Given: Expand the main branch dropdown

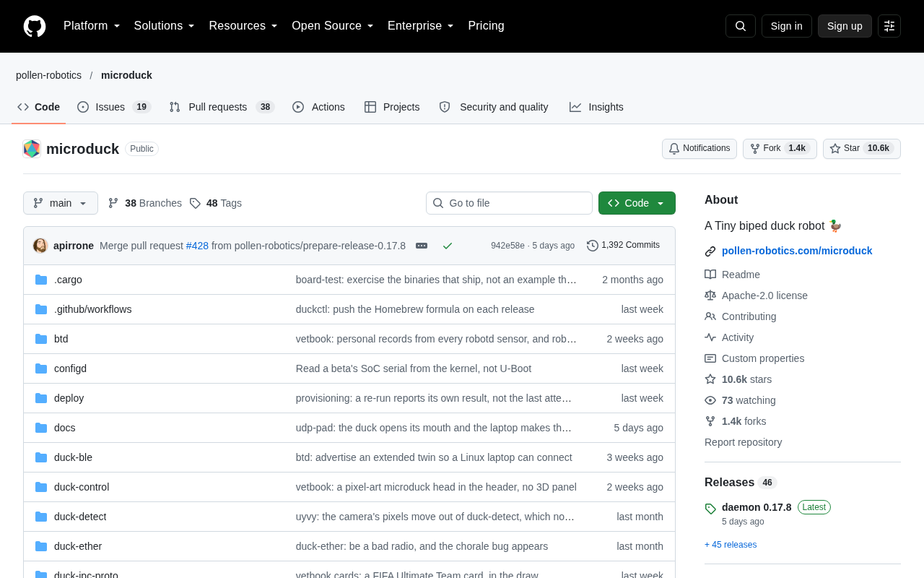Looking at the screenshot, I should pyautogui.click(x=61, y=203).
